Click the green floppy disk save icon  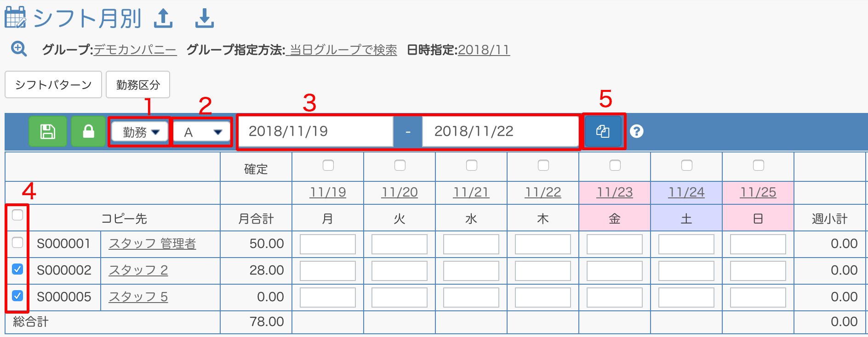tap(48, 131)
